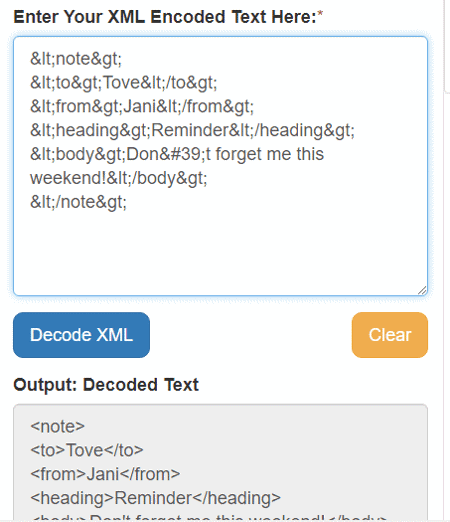Click the partially visible decoded body line

(x=209, y=518)
